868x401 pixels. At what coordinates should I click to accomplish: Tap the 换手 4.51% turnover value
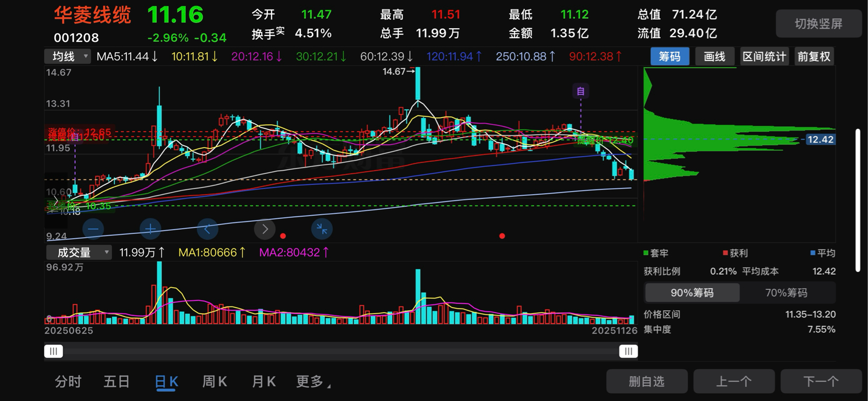click(313, 33)
